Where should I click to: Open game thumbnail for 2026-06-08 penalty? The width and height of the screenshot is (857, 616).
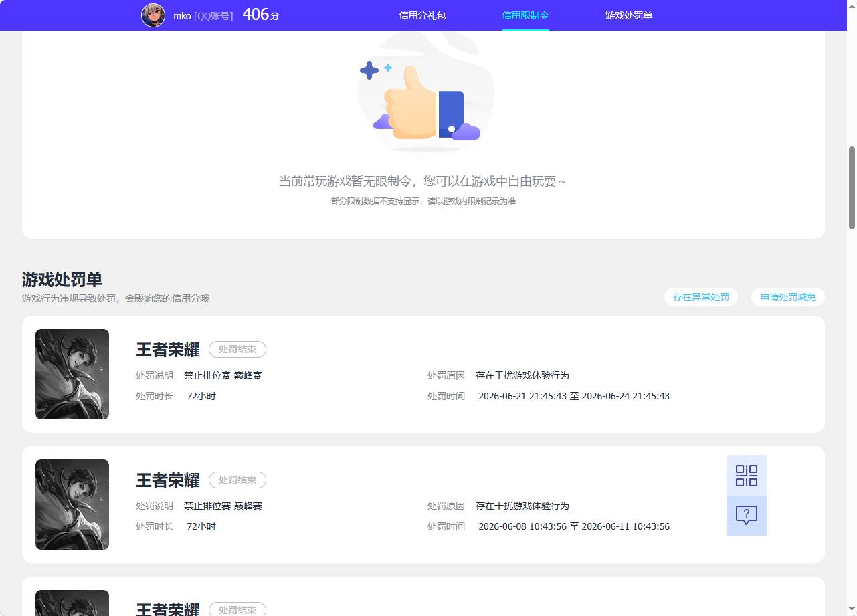coord(72,505)
